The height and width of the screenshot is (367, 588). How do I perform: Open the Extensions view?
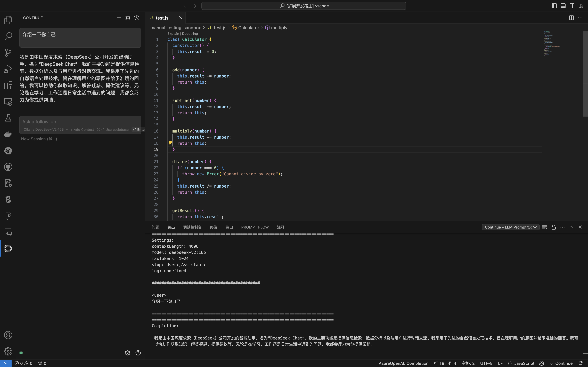tap(8, 85)
